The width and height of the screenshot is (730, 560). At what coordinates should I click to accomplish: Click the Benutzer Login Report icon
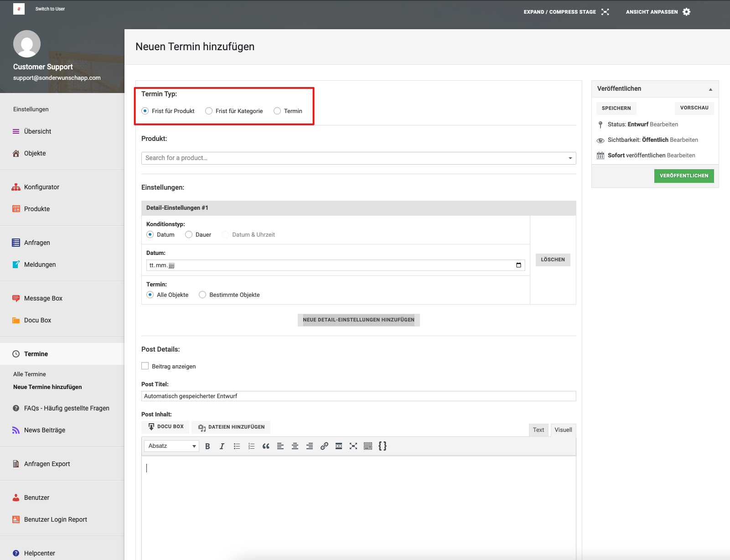(16, 519)
